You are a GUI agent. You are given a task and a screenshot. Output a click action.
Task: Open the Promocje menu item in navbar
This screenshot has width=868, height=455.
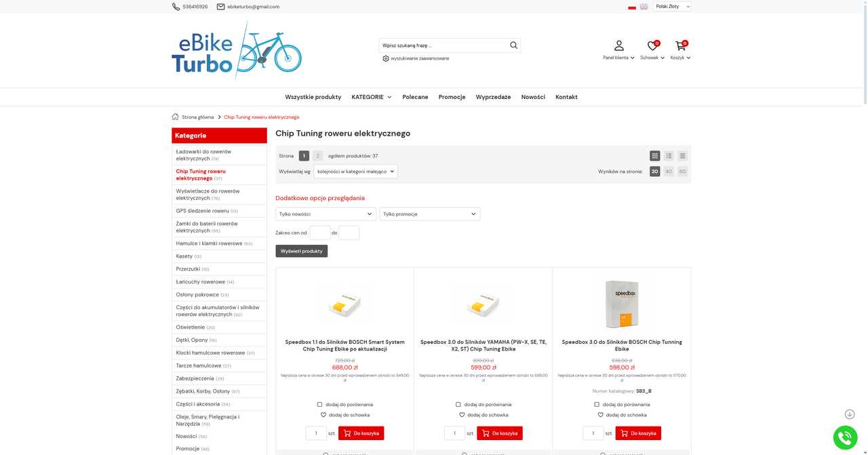click(452, 97)
